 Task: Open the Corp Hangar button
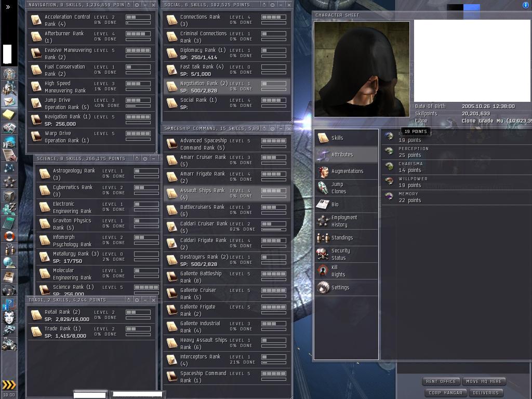tap(445, 393)
